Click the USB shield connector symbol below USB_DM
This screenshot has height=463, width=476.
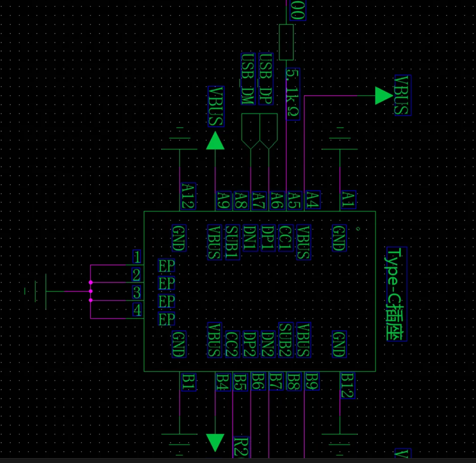click(259, 130)
